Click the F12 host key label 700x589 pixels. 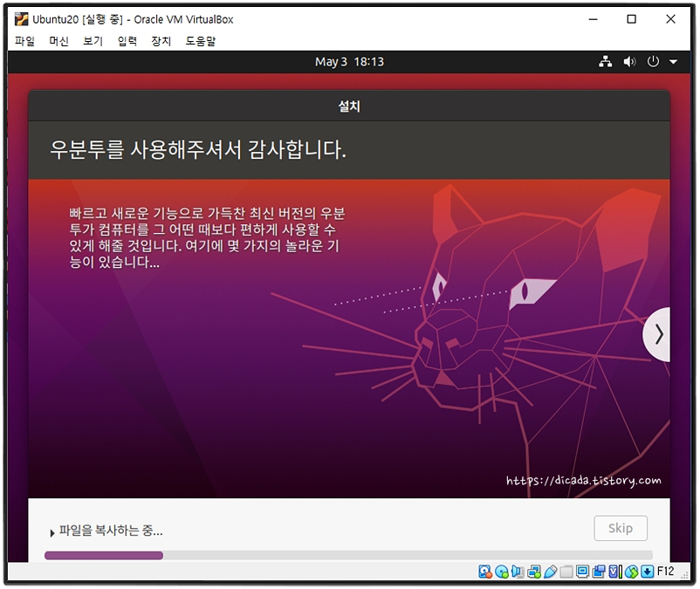665,572
